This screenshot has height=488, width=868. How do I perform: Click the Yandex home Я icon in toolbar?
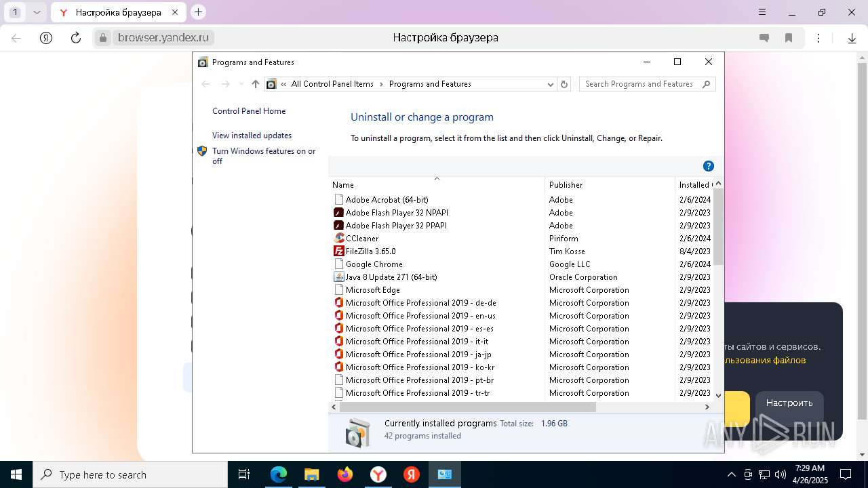(x=46, y=38)
